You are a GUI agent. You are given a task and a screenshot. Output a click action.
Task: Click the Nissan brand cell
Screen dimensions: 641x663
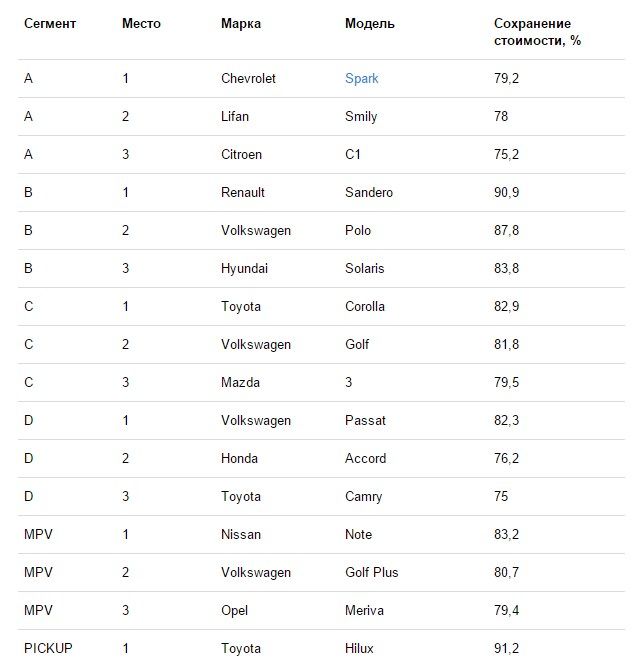241,534
